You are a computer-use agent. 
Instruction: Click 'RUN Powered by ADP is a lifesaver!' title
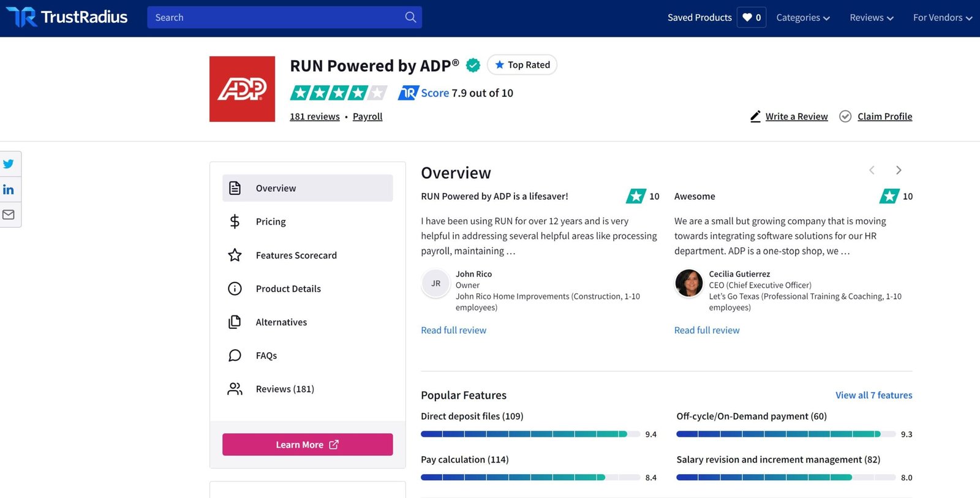494,196
